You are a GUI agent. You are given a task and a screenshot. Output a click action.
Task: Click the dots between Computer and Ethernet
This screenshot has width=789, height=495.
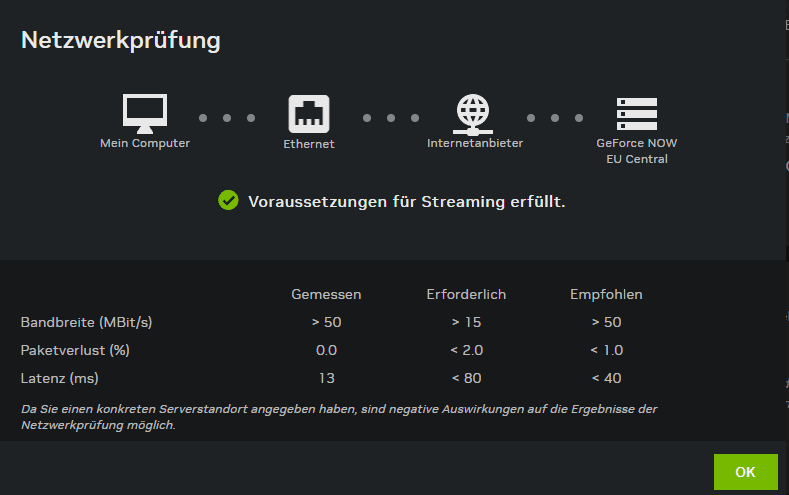[227, 118]
